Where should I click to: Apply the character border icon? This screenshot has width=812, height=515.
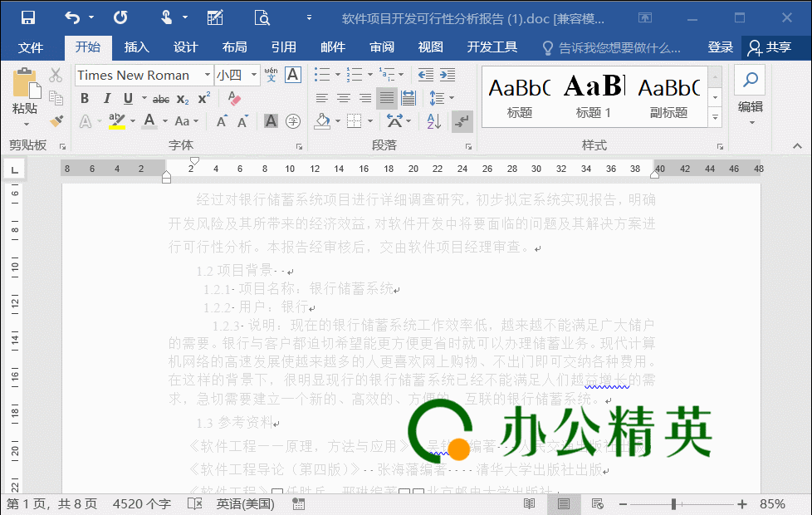[293, 75]
